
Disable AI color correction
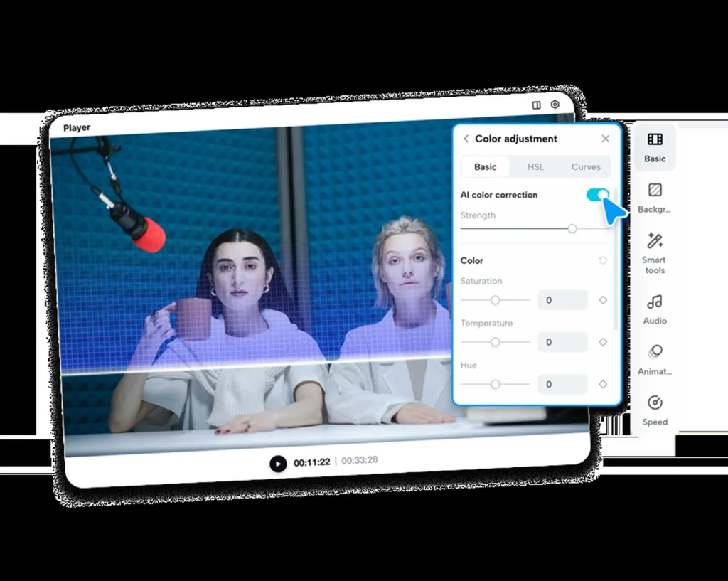[x=599, y=195]
